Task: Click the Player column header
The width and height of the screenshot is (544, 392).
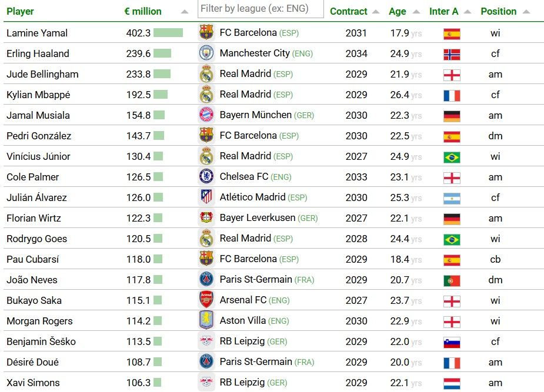Action: (x=20, y=11)
